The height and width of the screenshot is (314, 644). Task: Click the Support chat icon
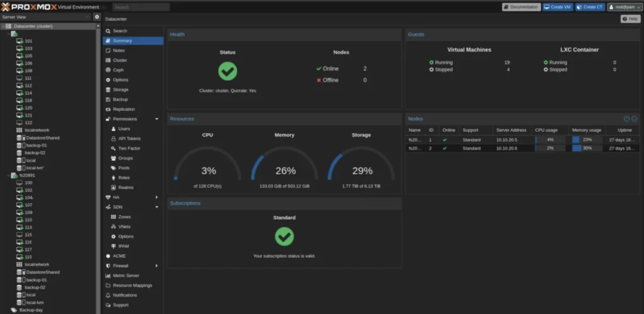(x=108, y=305)
